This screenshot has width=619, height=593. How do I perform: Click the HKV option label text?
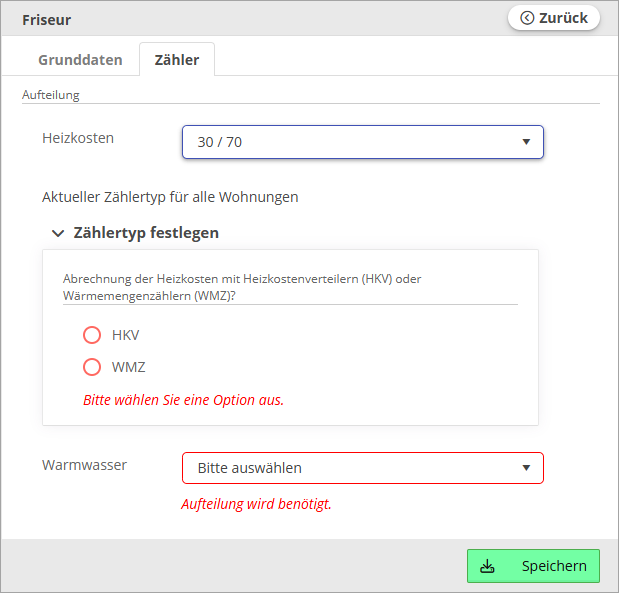[126, 335]
